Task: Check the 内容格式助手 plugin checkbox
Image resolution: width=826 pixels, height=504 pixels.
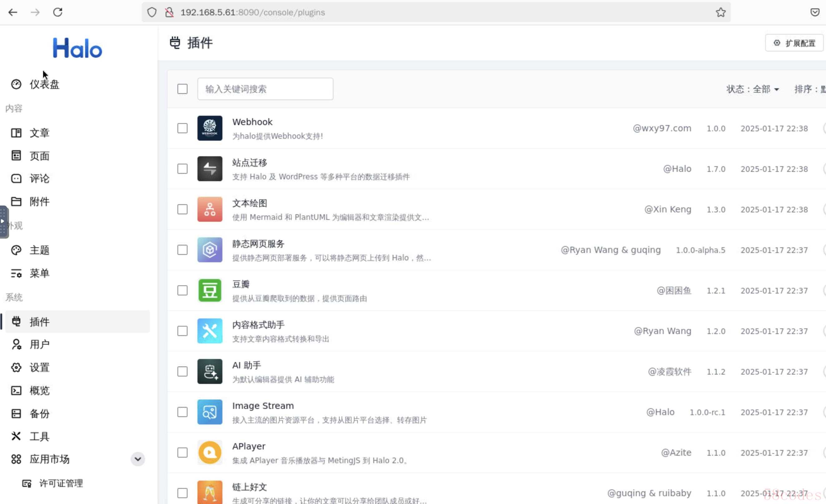Action: [182, 331]
